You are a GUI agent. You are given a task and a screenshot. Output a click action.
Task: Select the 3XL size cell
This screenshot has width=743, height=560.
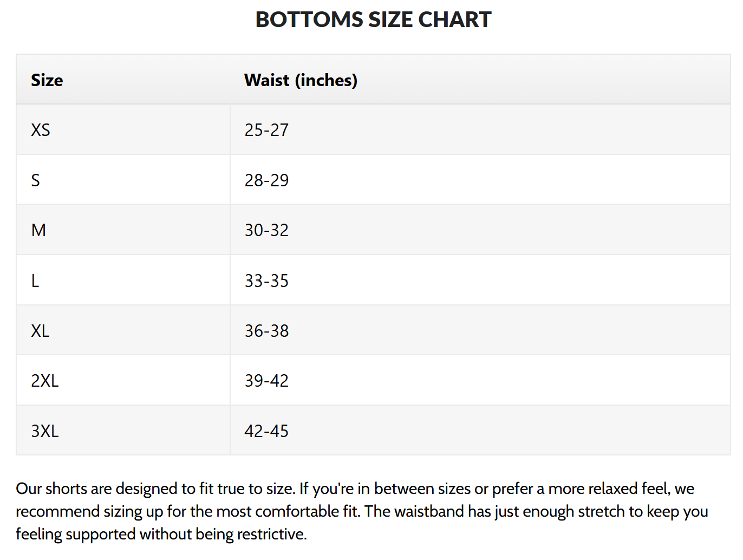(44, 431)
